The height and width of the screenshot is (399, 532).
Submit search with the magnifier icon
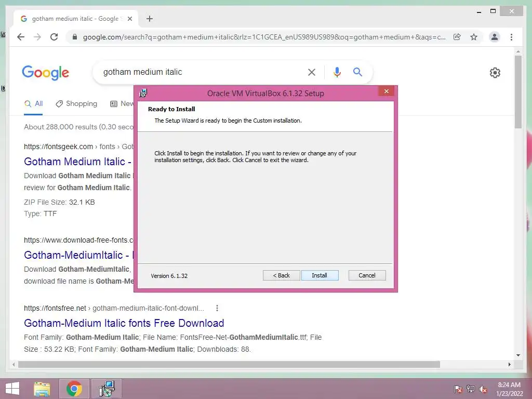pos(357,72)
